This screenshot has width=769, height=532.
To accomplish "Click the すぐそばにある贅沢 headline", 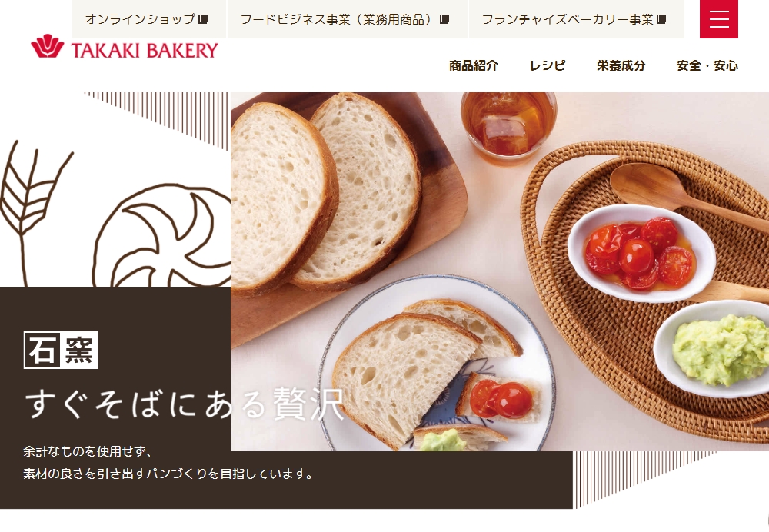I will [185, 404].
